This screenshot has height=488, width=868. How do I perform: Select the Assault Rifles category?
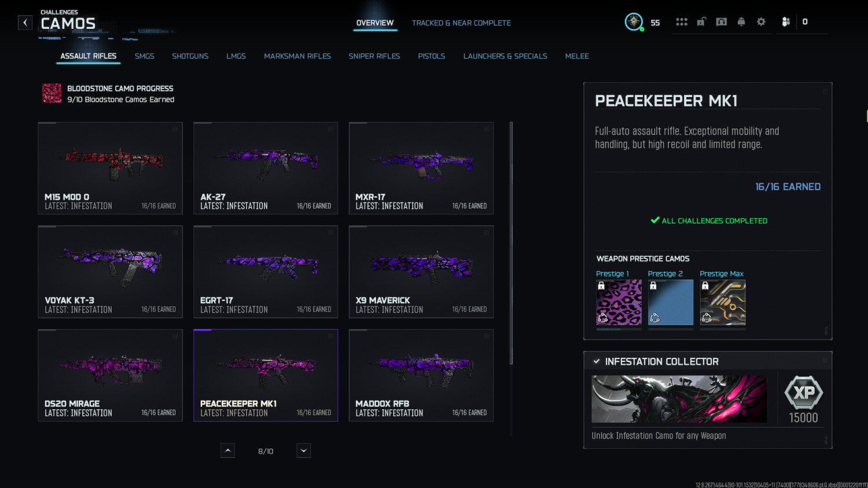click(89, 56)
